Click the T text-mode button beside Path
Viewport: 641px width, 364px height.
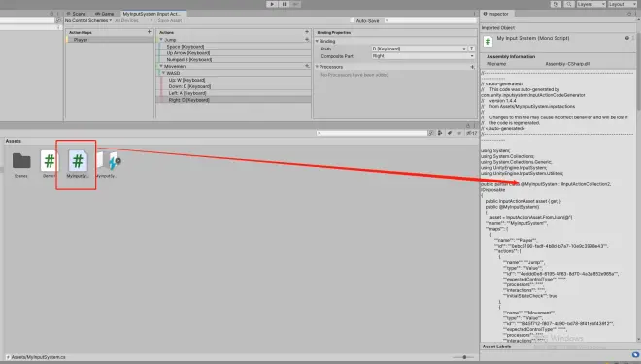tap(472, 49)
